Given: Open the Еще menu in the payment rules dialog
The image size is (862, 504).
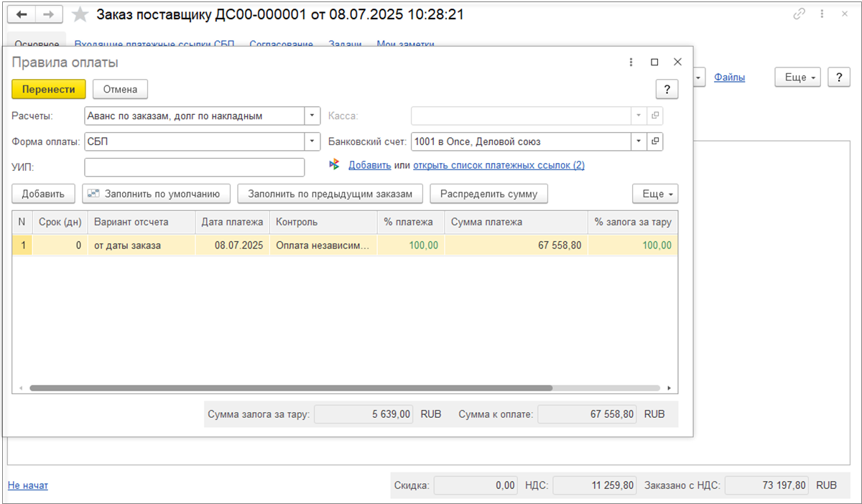Looking at the screenshot, I should click(655, 194).
